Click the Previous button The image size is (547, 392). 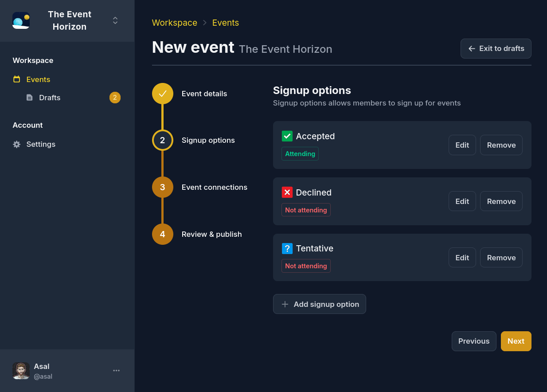pos(474,341)
